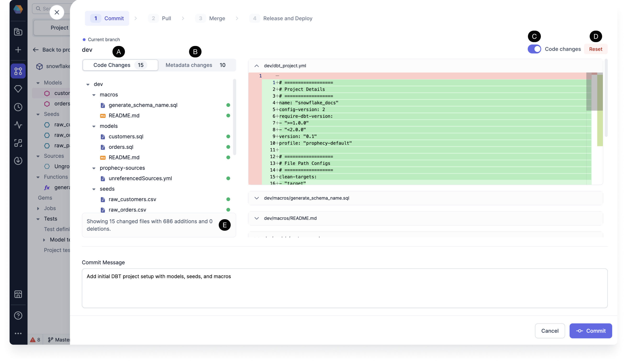Click the Reset button

595,49
